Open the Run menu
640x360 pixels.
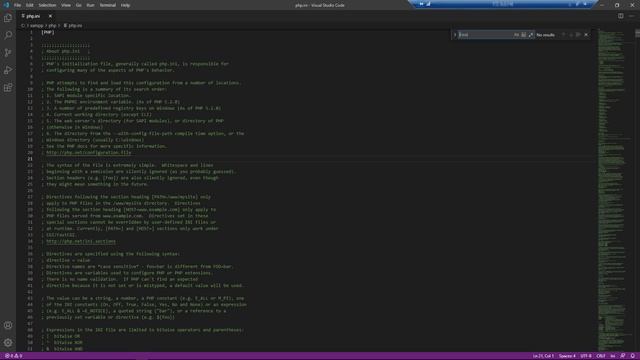(90, 5)
